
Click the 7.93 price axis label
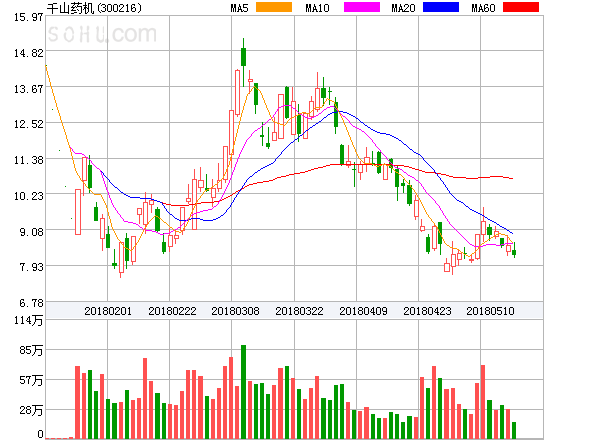(31, 267)
